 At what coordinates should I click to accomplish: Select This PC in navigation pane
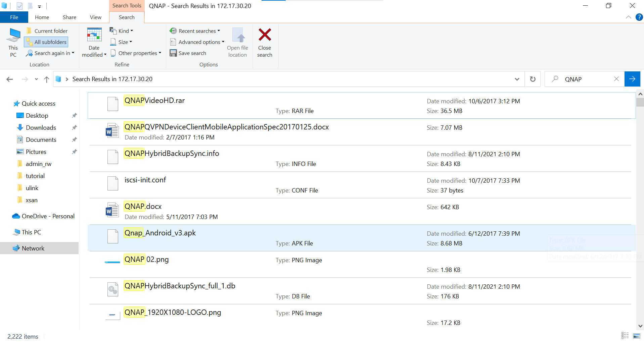point(28,232)
